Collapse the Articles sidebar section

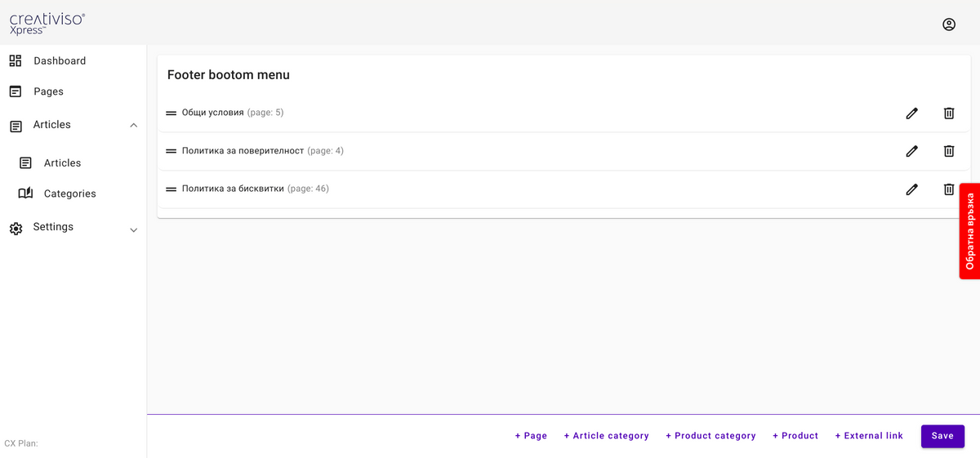click(134, 125)
